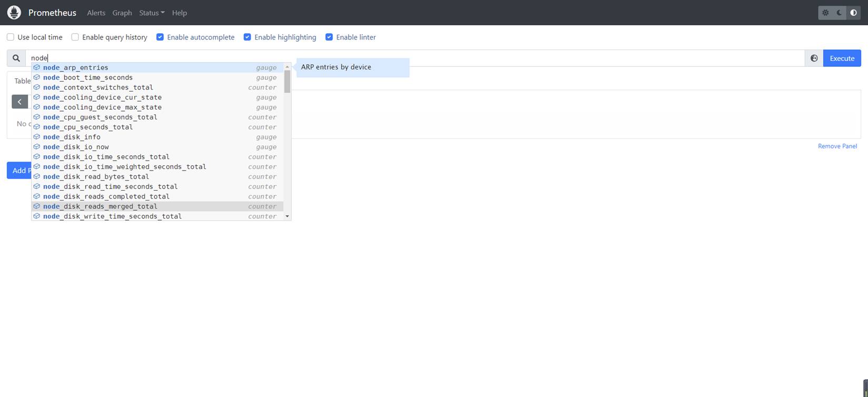
Task: Click autocomplete list scrollbar down arrow
Action: [287, 216]
